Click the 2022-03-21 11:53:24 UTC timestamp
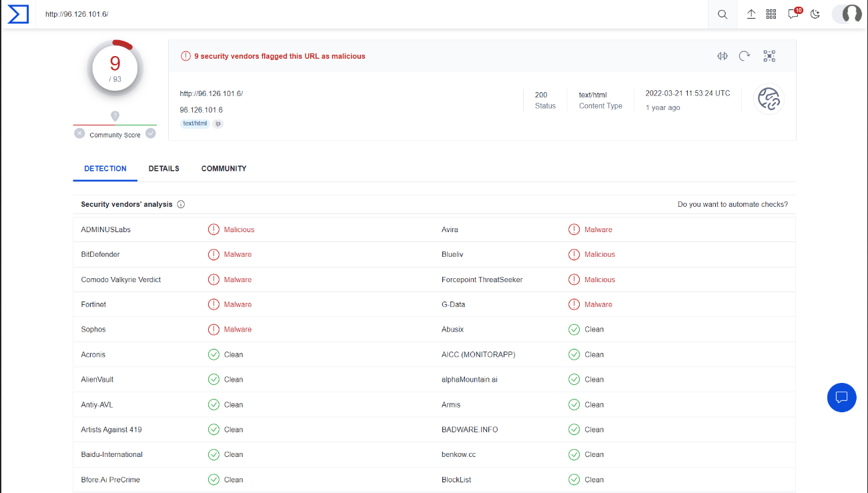Screen dimensions: 868x493 click(x=688, y=93)
